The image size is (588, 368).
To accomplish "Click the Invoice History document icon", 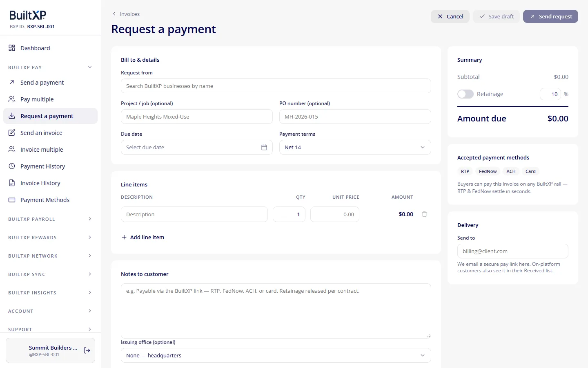I will [12, 183].
